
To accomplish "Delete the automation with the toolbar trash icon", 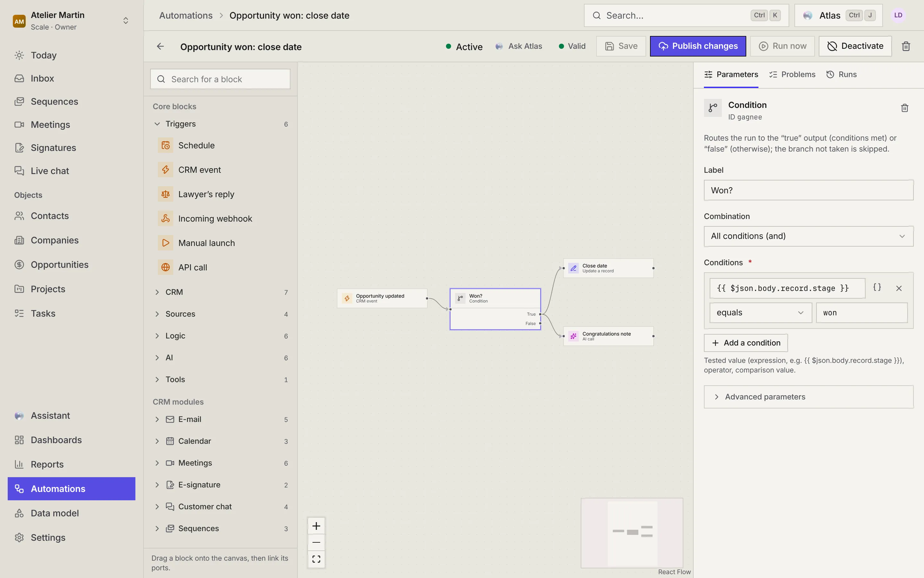I will click(x=906, y=46).
